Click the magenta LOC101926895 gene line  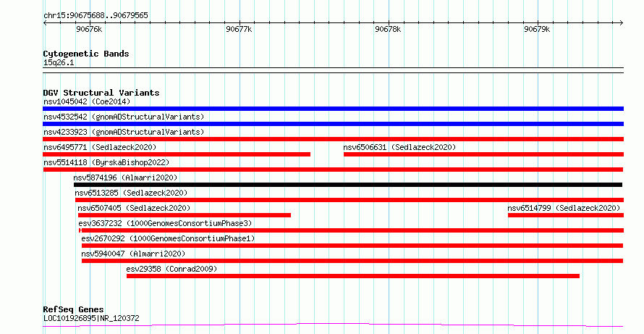(x=333, y=325)
